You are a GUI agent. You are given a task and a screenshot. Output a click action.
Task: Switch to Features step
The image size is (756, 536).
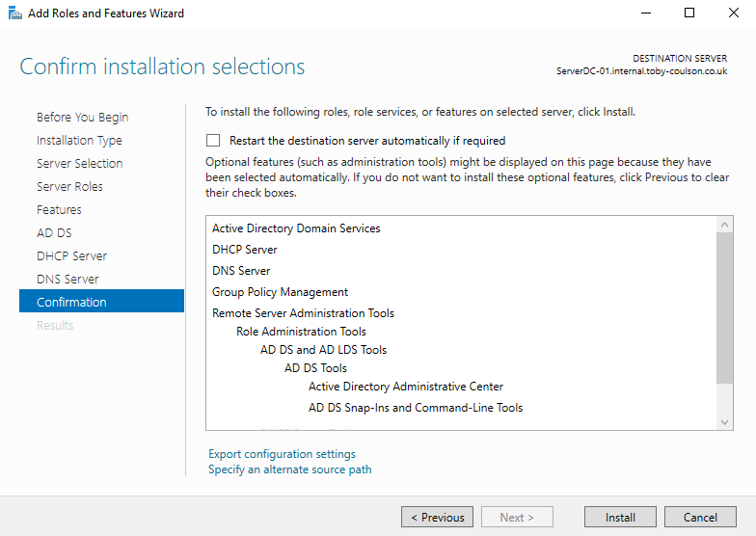59,209
